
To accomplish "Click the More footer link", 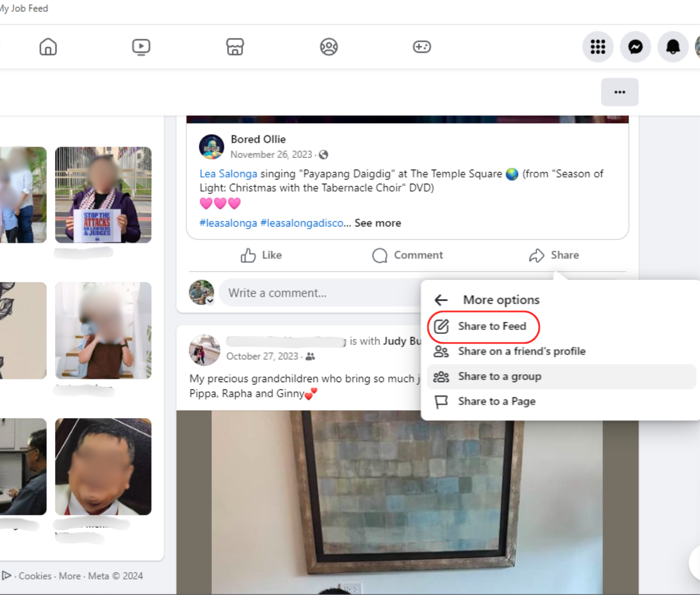I will click(70, 576).
